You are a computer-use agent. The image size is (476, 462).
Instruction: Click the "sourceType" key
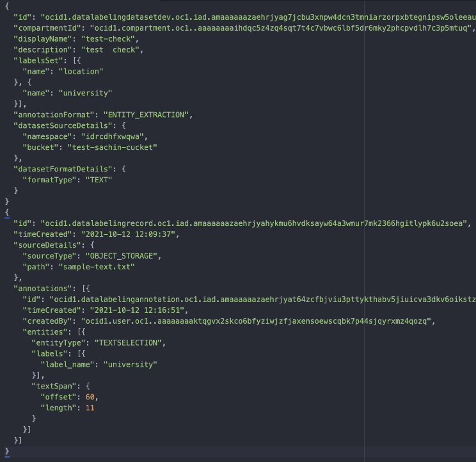(x=49, y=256)
